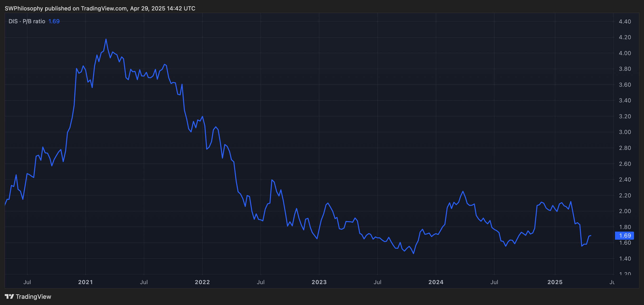Click the last data point of the blue line

pyautogui.click(x=591, y=236)
